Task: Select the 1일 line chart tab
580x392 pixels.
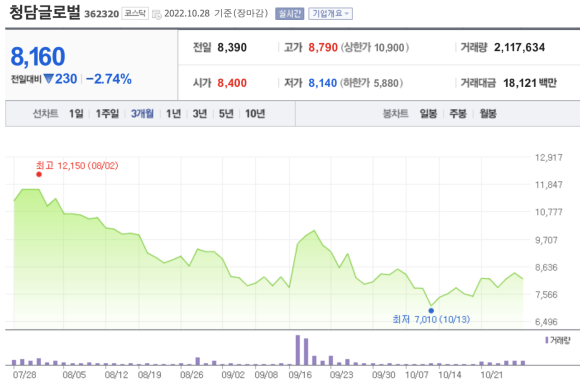Action: pyautogui.click(x=76, y=114)
